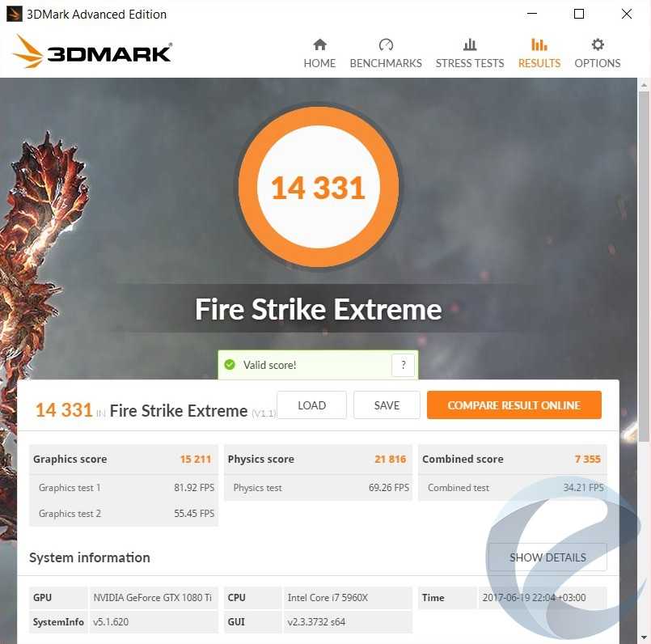Screen dimensions: 651x644
Task: Expand system info with SHOW DETAILS
Action: tap(547, 557)
